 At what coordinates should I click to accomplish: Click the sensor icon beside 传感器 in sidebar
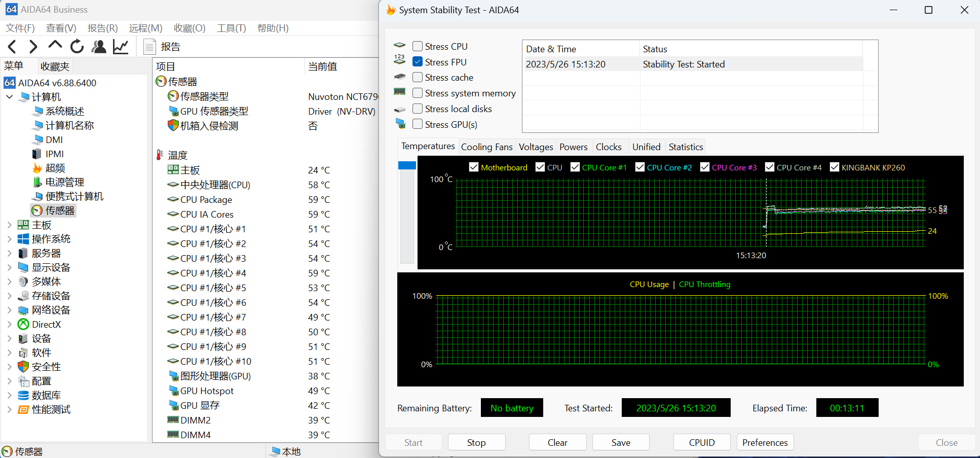[36, 210]
